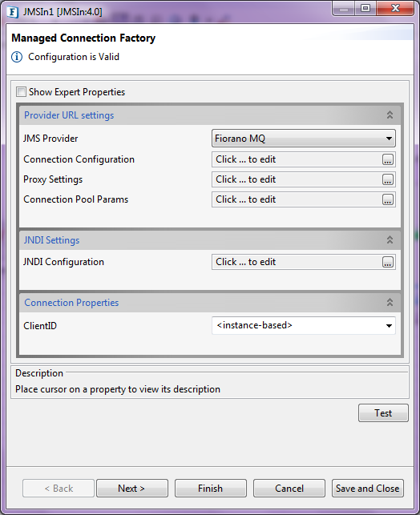The image size is (420, 515).
Task: Collapse Connection Properties section chevron
Action: point(390,303)
